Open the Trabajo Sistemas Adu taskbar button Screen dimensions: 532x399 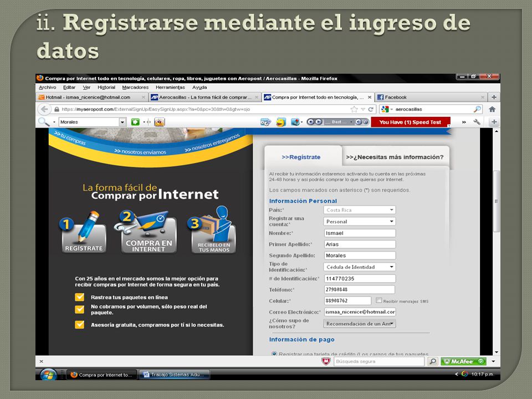[173, 375]
